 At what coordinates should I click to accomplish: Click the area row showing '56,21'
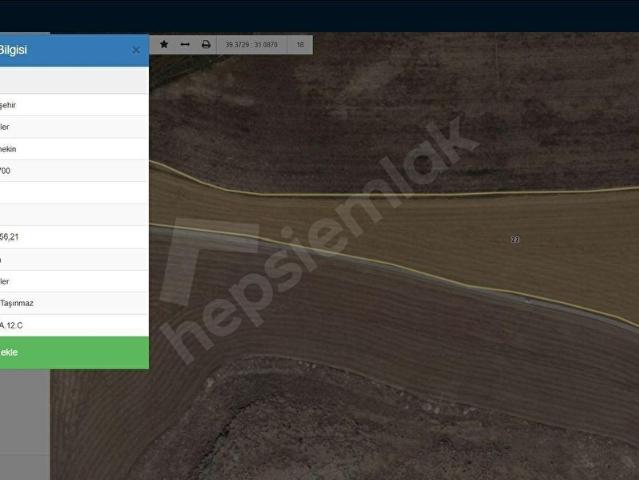tap(74, 237)
